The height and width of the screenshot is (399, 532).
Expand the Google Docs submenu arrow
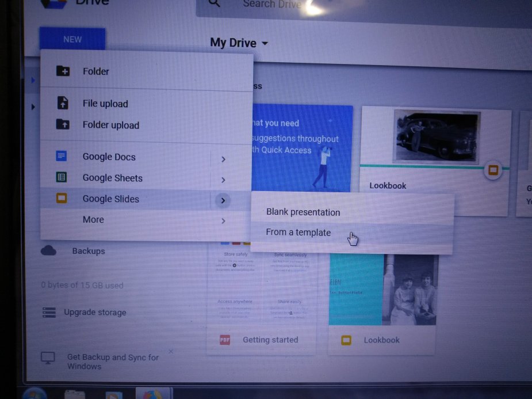coord(223,159)
